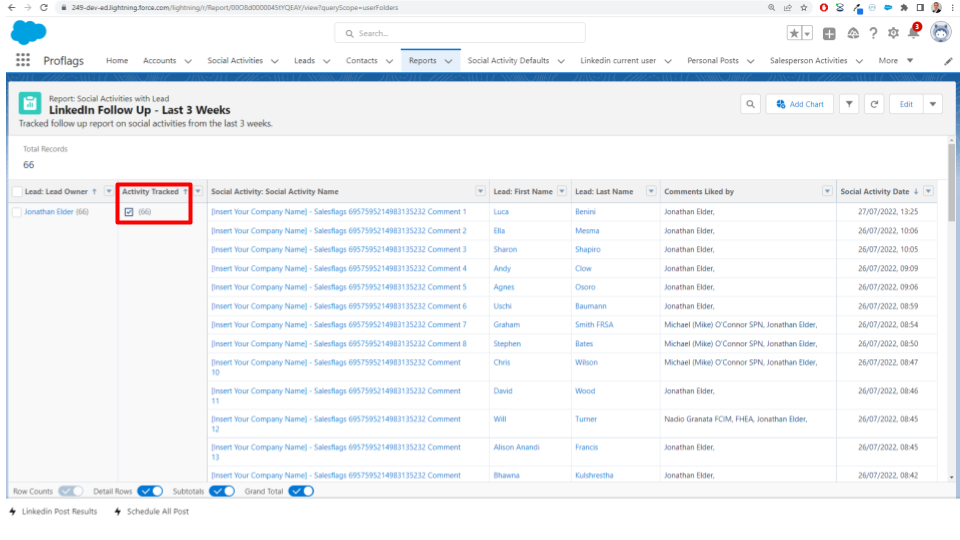Open the user profile avatar
The width and height of the screenshot is (960, 540).
pos(940,32)
